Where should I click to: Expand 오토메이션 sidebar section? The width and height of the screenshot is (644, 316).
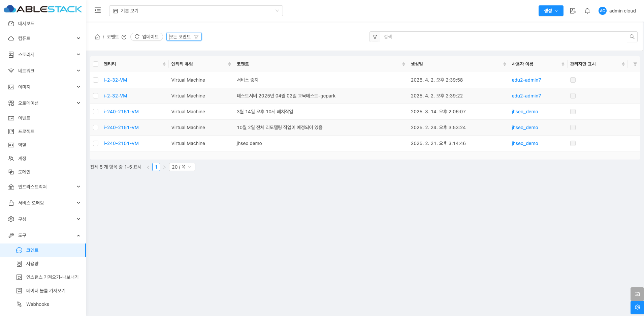[x=43, y=103]
